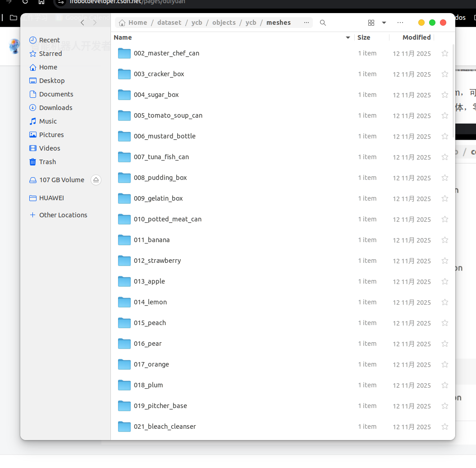Star the 004_sugar_box folder
This screenshot has width=476, height=468.
pyautogui.click(x=445, y=95)
